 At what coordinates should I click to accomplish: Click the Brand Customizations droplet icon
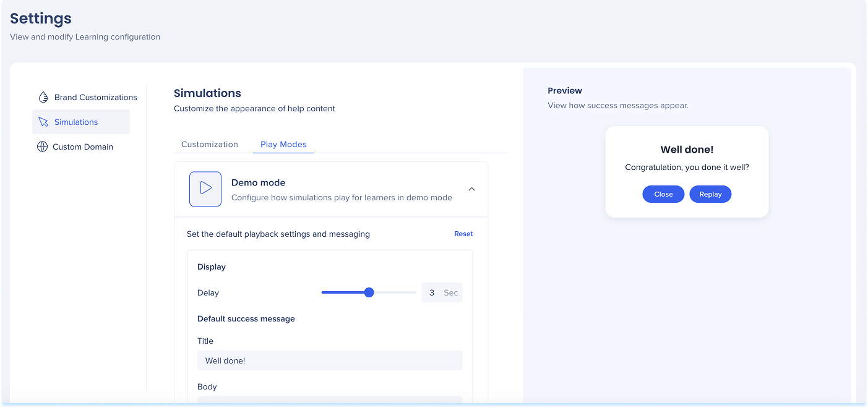(x=43, y=97)
